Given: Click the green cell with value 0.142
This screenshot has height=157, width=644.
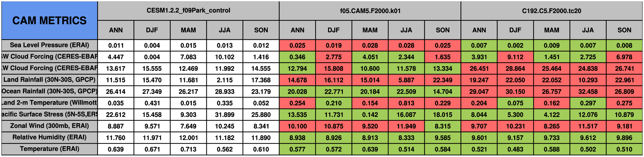Looking at the screenshot, I should tap(370, 115).
